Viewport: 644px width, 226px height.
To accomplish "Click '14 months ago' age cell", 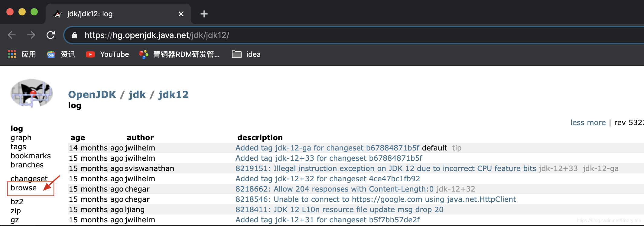I will pyautogui.click(x=96, y=148).
